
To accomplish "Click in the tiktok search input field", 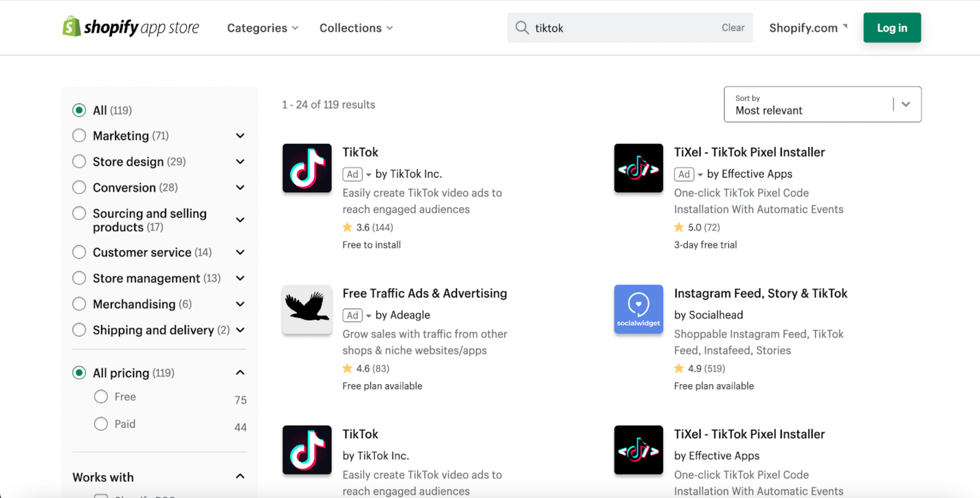I will tap(622, 28).
